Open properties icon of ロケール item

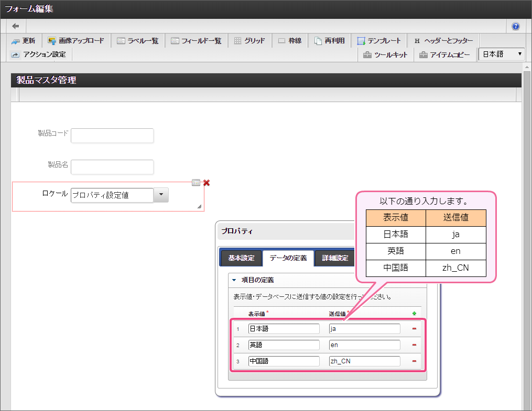196,183
